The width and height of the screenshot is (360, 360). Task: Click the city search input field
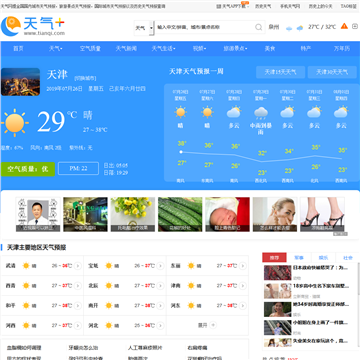(205, 27)
